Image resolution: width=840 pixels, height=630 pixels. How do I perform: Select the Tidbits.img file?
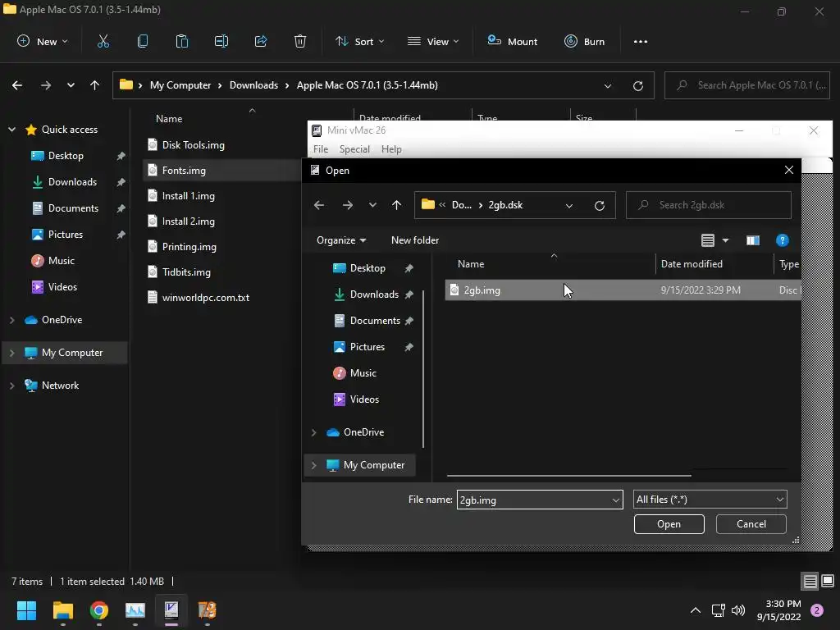coord(186,272)
